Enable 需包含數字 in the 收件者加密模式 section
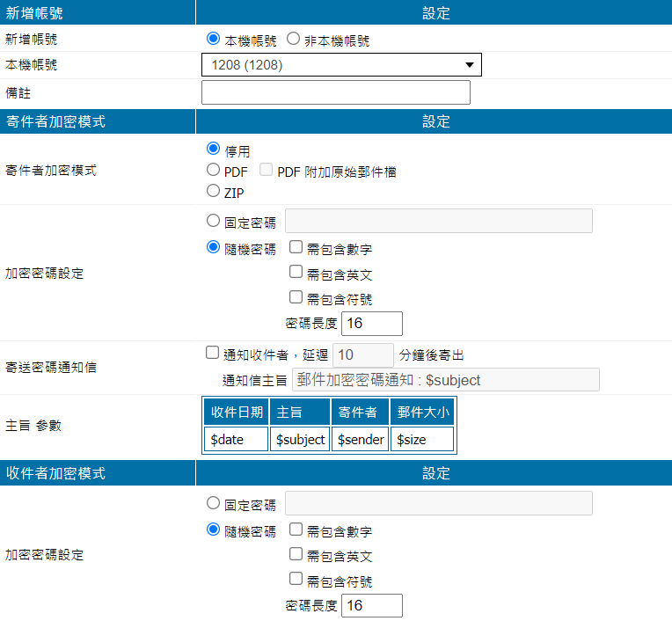 [x=296, y=530]
